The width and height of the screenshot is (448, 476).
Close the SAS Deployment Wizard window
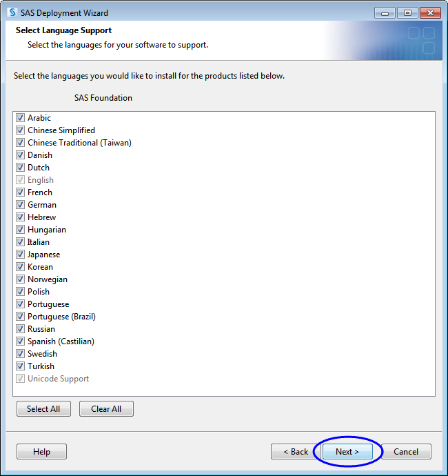430,13
